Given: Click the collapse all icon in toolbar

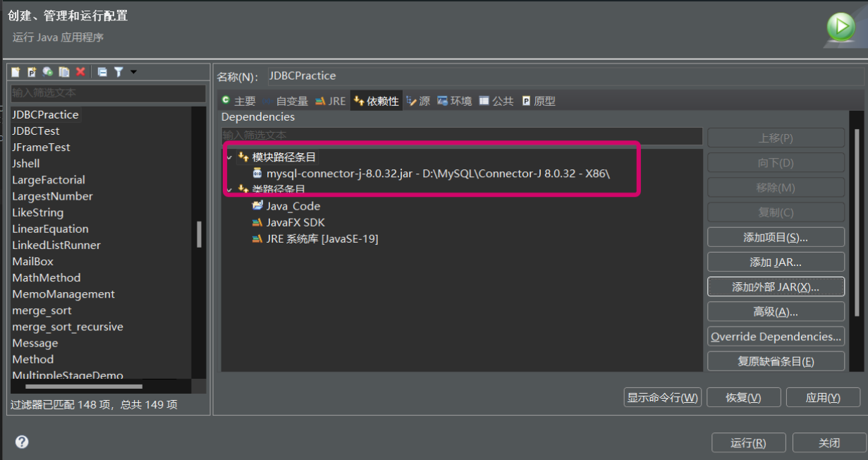Looking at the screenshot, I should [102, 72].
